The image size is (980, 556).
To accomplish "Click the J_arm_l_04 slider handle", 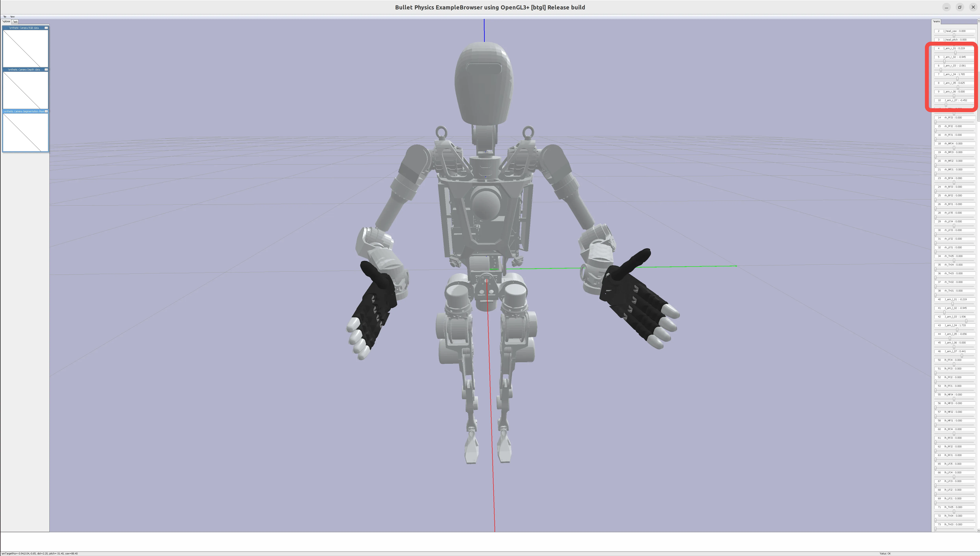I will 957,330.
